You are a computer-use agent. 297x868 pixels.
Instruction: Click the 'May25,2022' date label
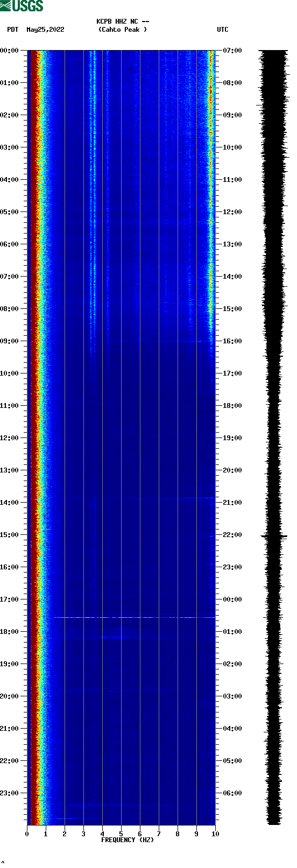pyautogui.click(x=45, y=30)
